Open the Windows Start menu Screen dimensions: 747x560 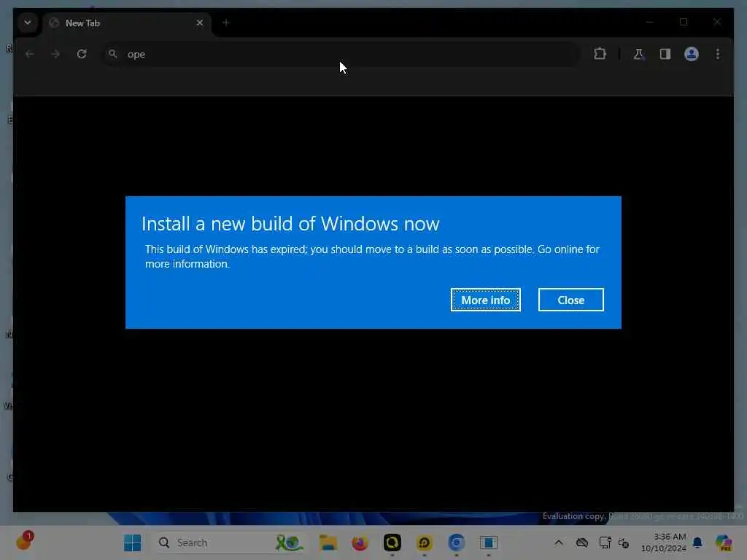(132, 542)
